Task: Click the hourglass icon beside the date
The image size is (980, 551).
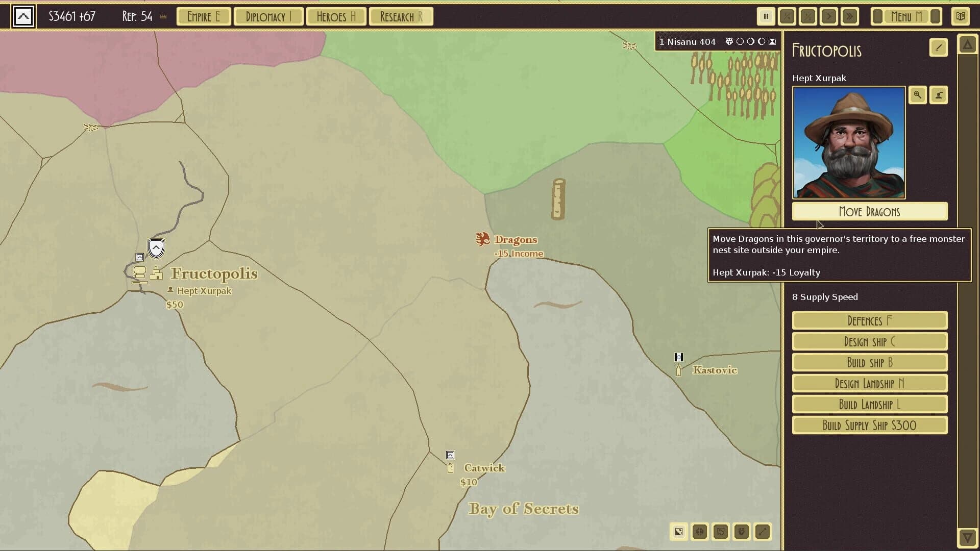Action: [771, 41]
